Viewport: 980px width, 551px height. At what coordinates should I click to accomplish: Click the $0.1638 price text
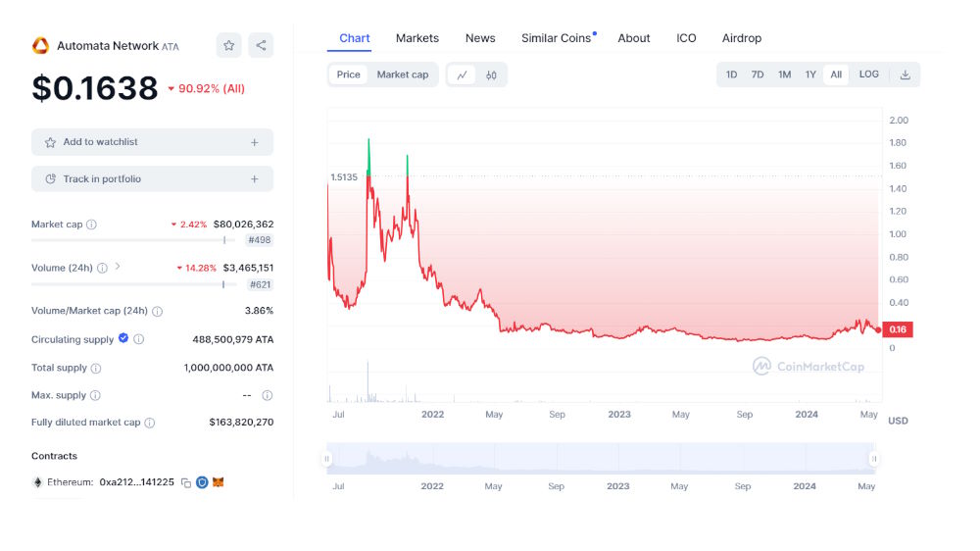(95, 88)
